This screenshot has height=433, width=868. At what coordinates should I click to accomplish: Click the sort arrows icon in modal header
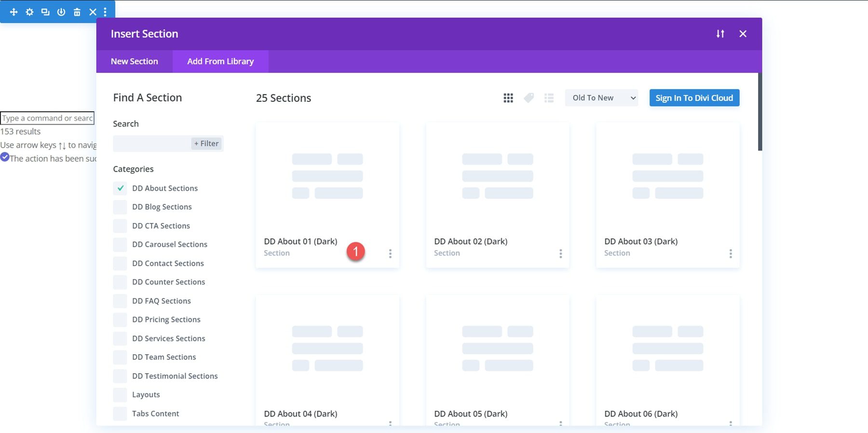coord(720,34)
